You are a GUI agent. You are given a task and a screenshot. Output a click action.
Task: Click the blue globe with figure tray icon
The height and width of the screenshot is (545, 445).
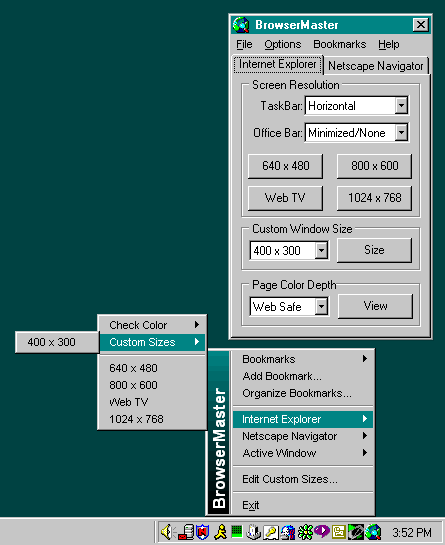(288, 532)
